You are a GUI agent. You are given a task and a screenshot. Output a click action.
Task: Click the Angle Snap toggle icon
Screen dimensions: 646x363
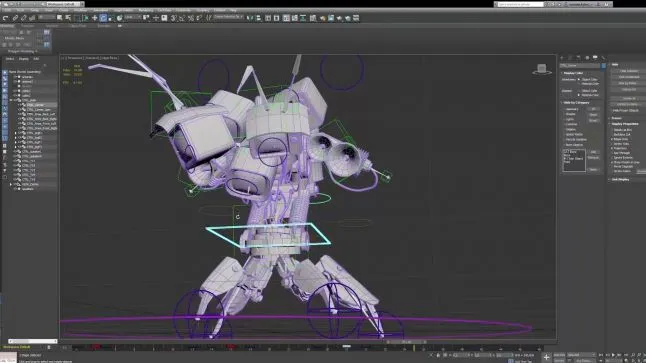[x=182, y=18]
